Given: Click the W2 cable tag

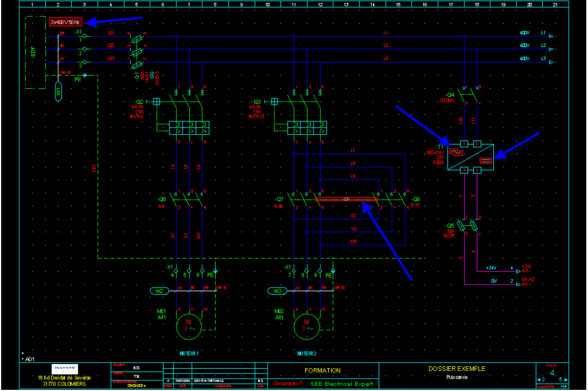Looking at the screenshot, I should click(159, 290).
